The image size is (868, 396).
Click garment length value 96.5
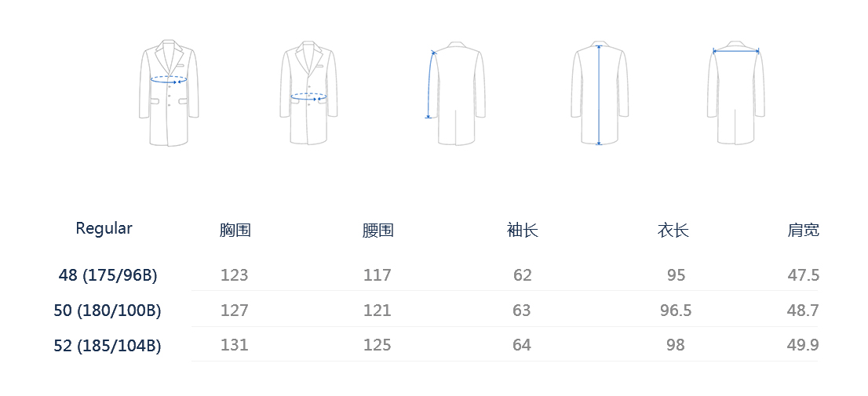point(675,311)
